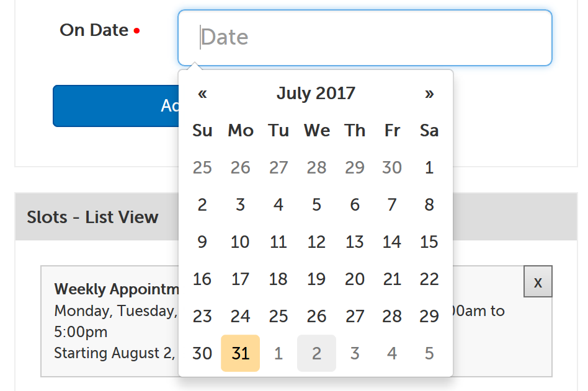
Task: Select June 25 from previous month
Action: 202,167
